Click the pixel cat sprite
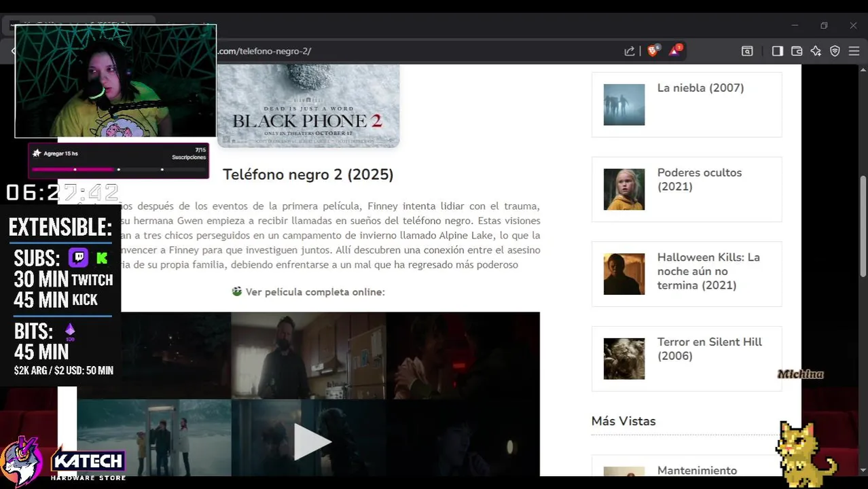868x489 pixels. pyautogui.click(x=806, y=454)
